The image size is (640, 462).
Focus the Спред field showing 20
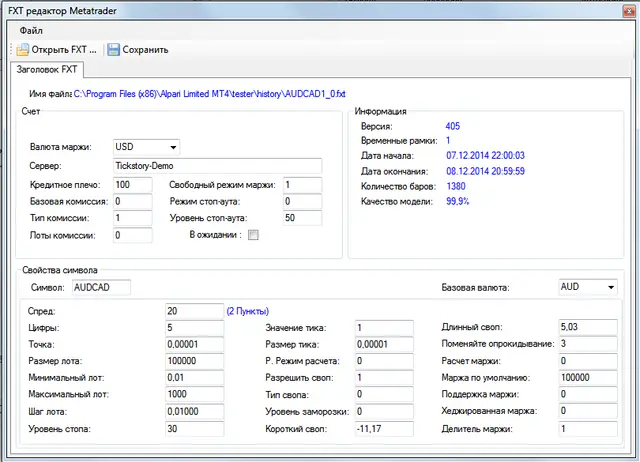coord(194,311)
